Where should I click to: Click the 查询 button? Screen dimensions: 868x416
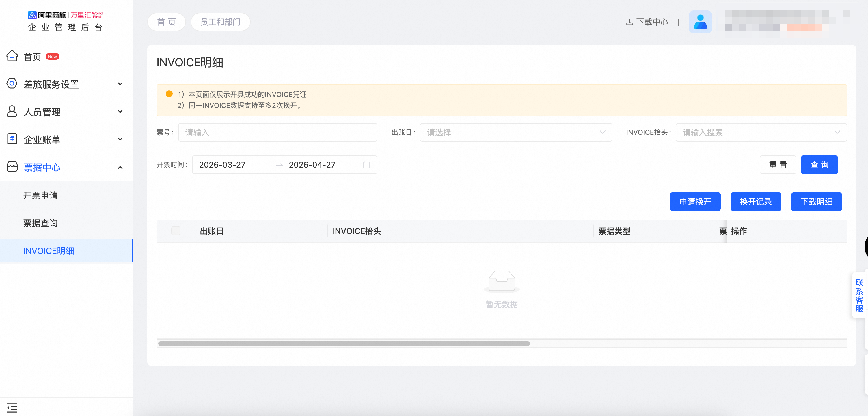(x=819, y=164)
